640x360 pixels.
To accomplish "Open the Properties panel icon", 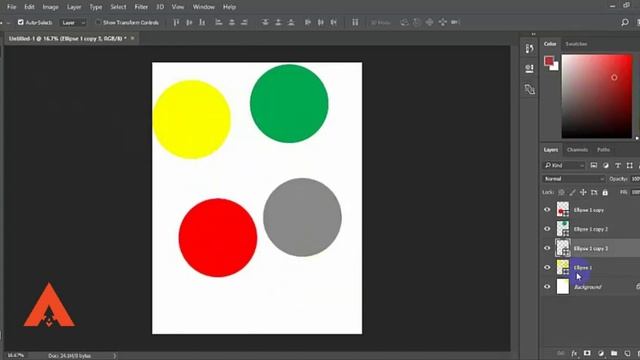I will coord(529,69).
